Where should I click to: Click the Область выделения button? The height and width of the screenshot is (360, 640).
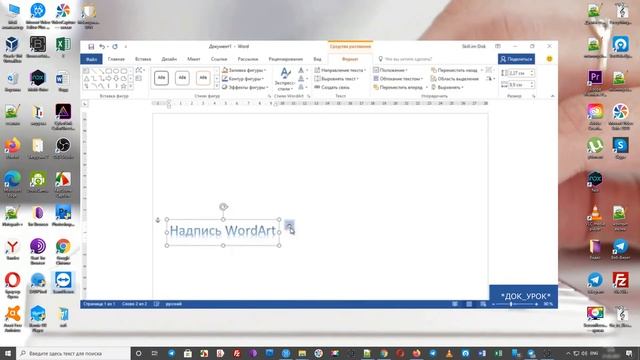click(x=454, y=78)
